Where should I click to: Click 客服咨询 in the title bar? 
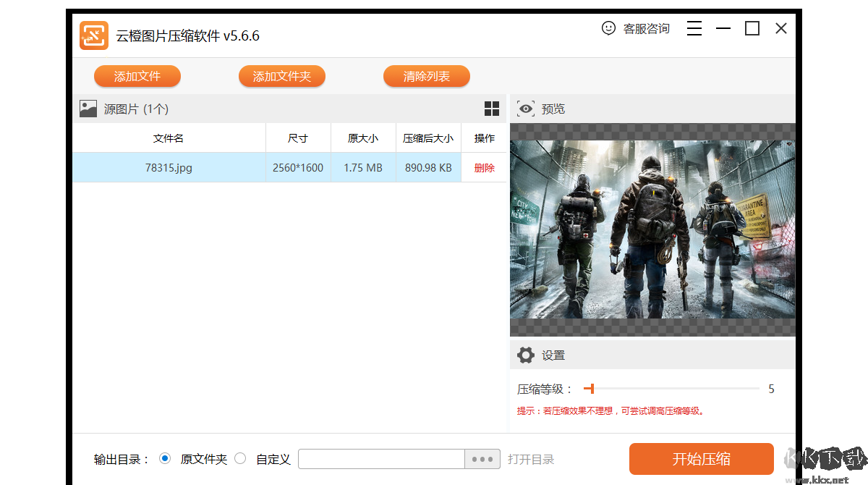click(x=645, y=28)
